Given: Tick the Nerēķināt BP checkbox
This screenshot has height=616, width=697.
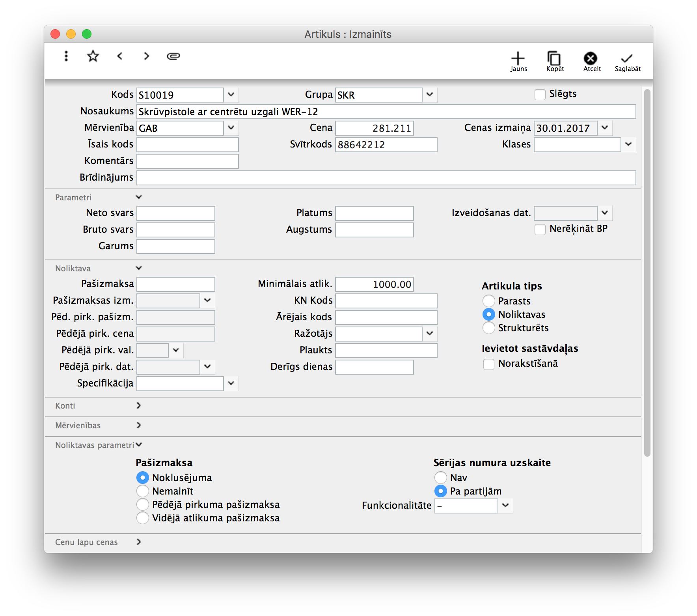Looking at the screenshot, I should 540,230.
